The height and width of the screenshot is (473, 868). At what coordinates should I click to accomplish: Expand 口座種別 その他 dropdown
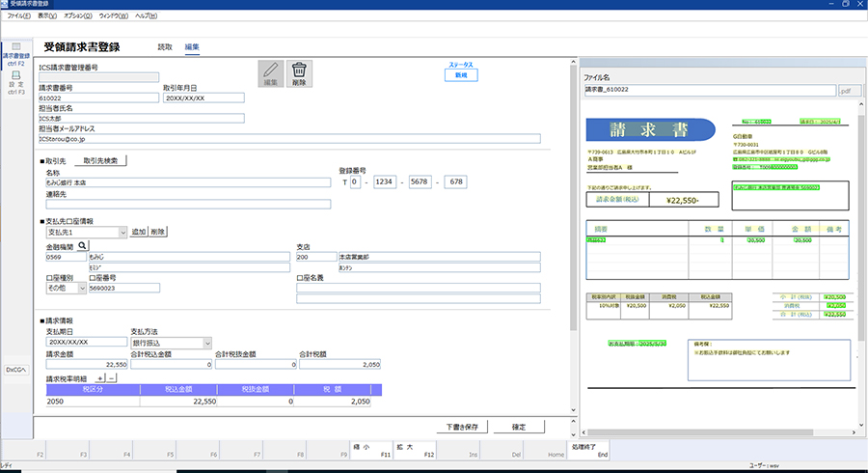pos(82,288)
